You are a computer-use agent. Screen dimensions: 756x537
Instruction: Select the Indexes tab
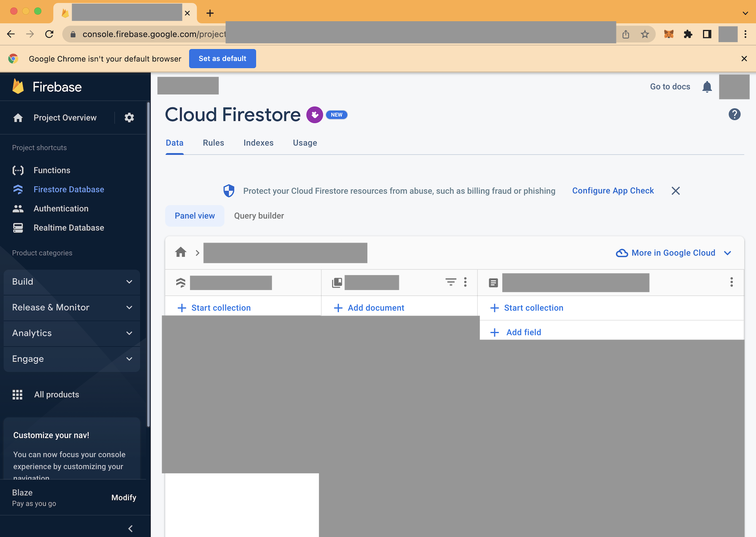(x=259, y=143)
